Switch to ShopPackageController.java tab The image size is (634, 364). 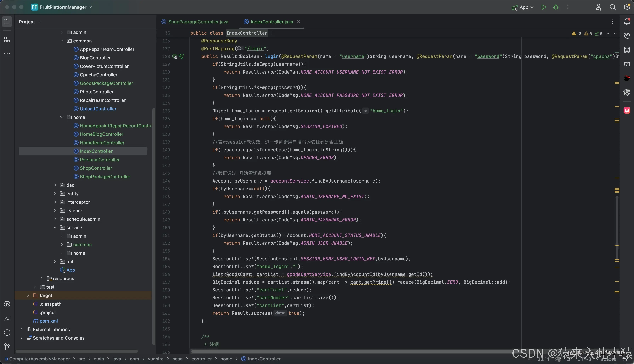click(198, 22)
